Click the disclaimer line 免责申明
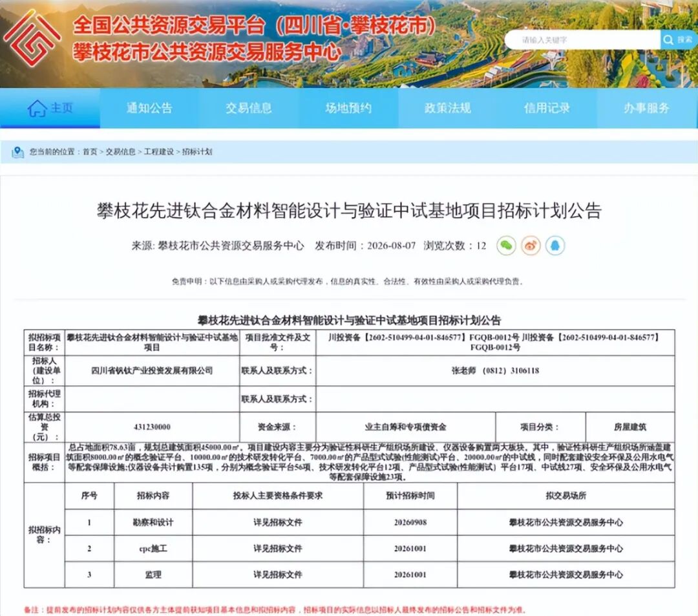Image resolution: width=698 pixels, height=616 pixels. tap(347, 281)
